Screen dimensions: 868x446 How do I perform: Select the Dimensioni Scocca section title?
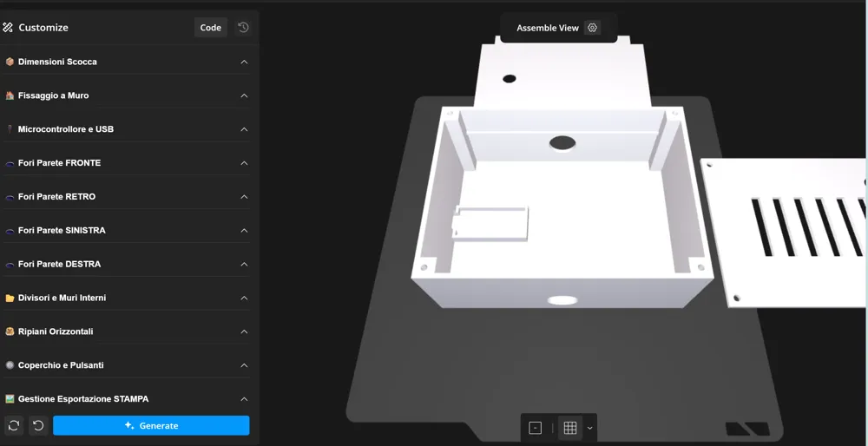click(x=57, y=62)
